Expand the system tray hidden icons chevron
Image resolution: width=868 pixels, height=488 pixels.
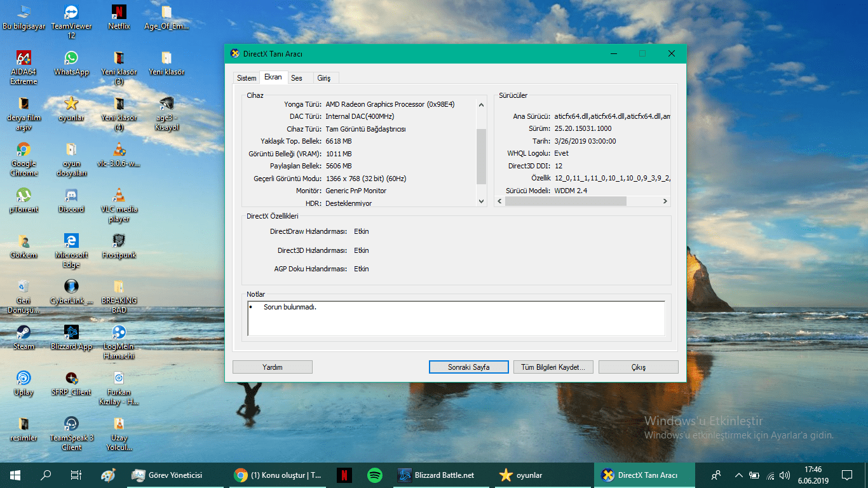[738, 475]
